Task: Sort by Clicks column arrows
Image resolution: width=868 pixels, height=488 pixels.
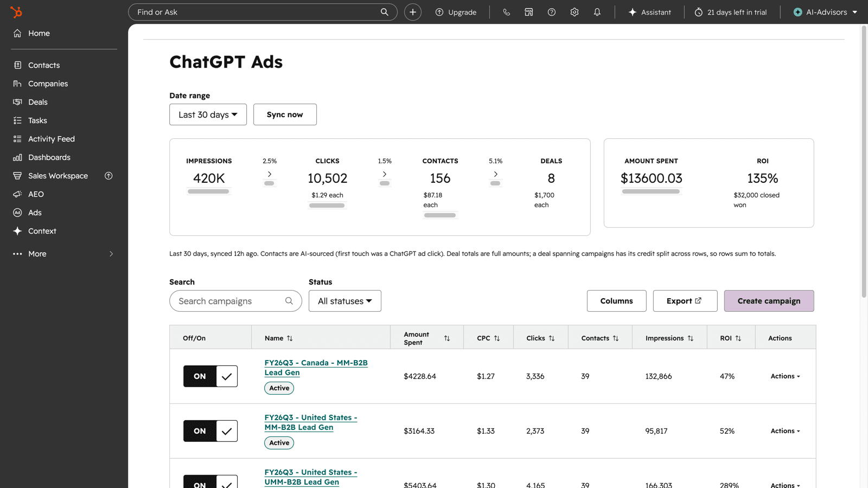Action: (552, 338)
